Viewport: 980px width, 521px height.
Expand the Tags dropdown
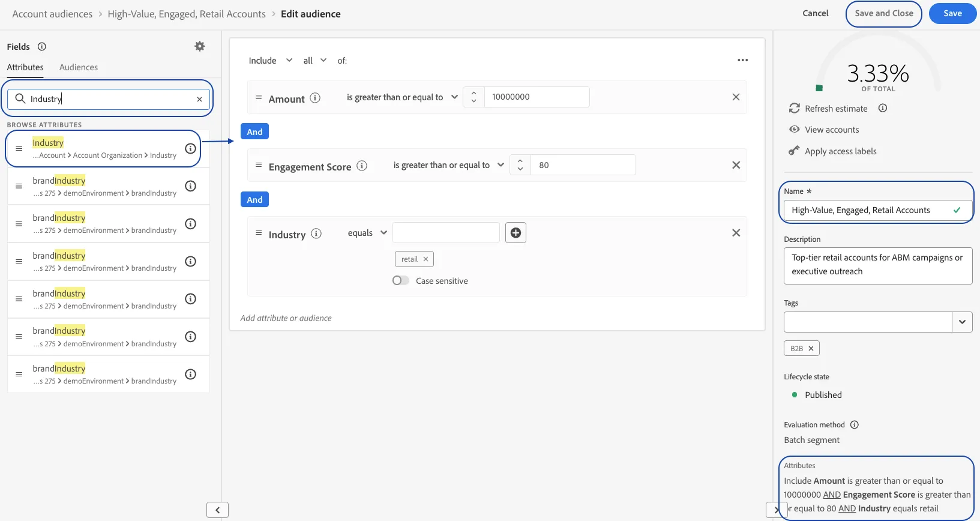pyautogui.click(x=962, y=322)
